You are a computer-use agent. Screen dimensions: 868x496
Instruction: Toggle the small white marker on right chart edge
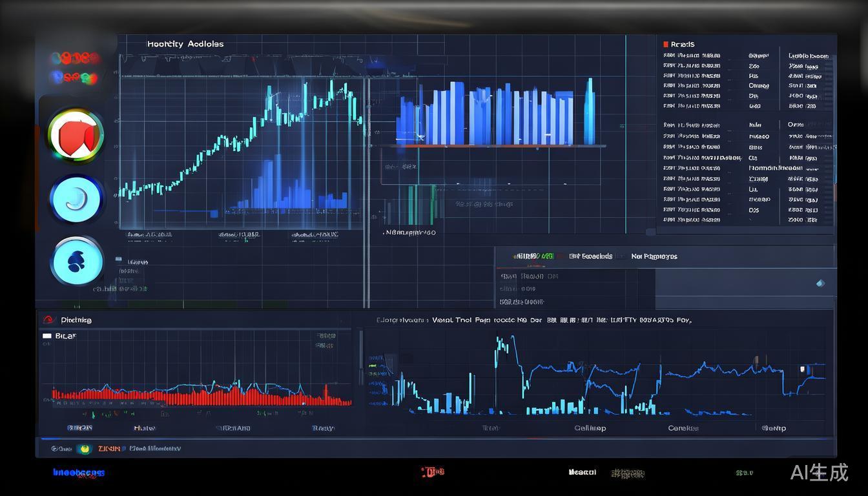pos(802,369)
